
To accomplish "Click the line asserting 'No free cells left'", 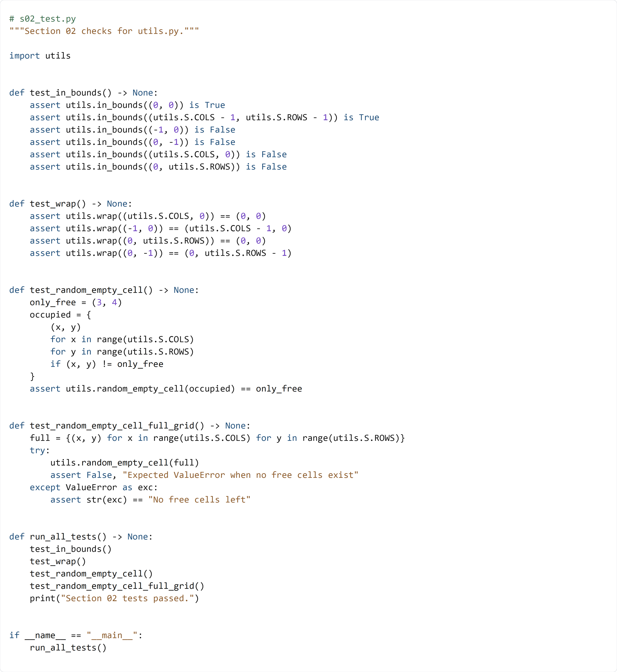I will tap(151, 500).
